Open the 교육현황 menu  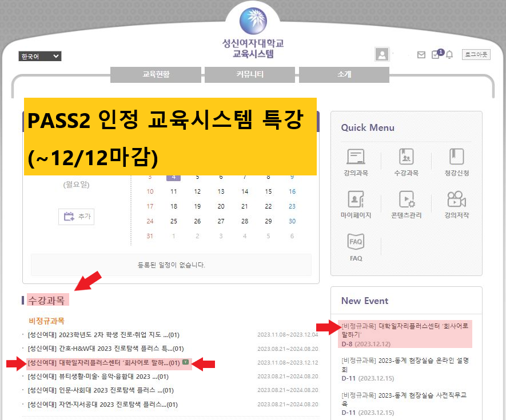point(156,74)
